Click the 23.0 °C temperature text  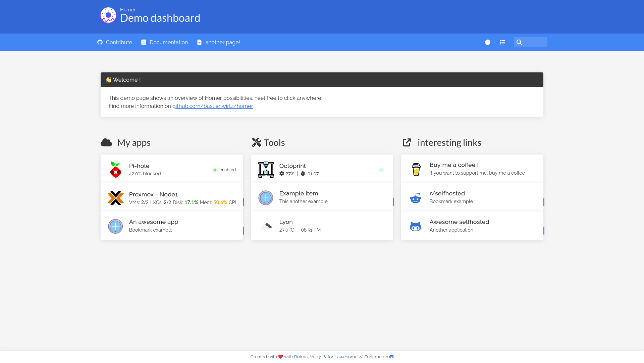(x=287, y=230)
